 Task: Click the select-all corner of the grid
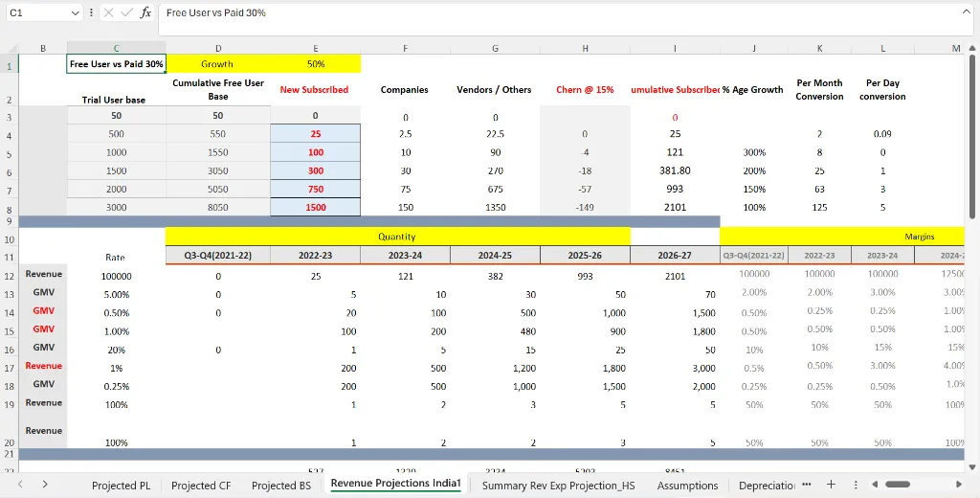[x=10, y=48]
